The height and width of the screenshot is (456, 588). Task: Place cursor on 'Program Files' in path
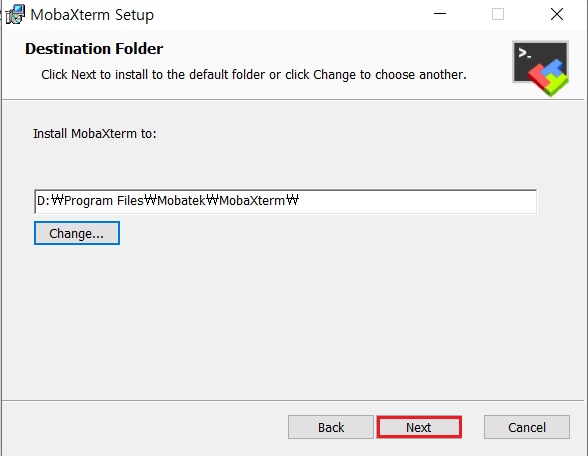pos(104,201)
